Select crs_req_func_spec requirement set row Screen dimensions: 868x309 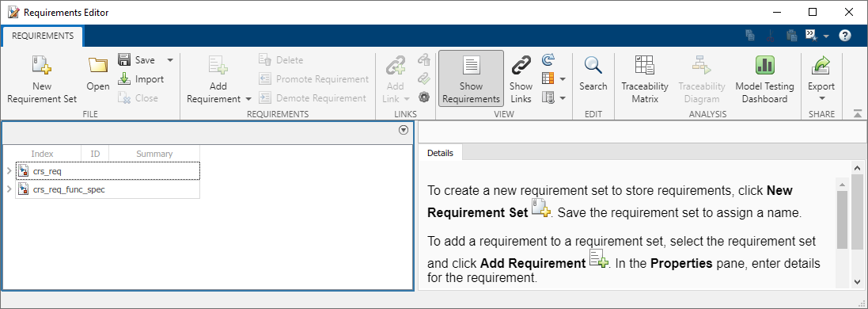pos(108,189)
